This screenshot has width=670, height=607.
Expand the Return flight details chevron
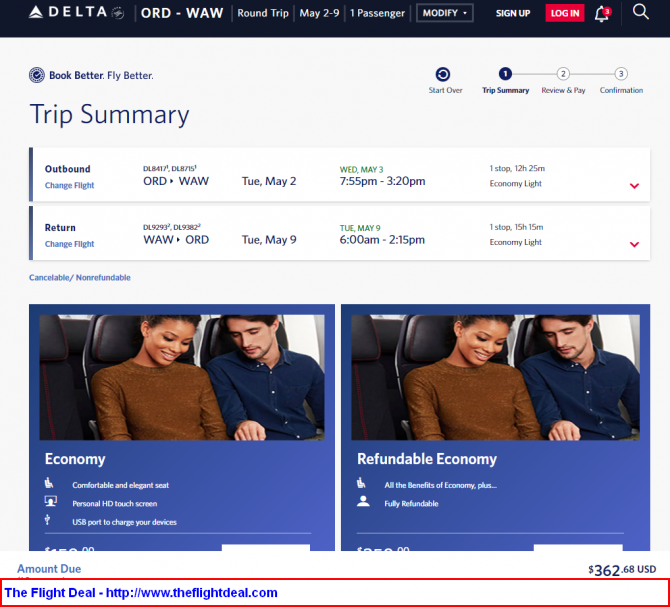point(634,244)
